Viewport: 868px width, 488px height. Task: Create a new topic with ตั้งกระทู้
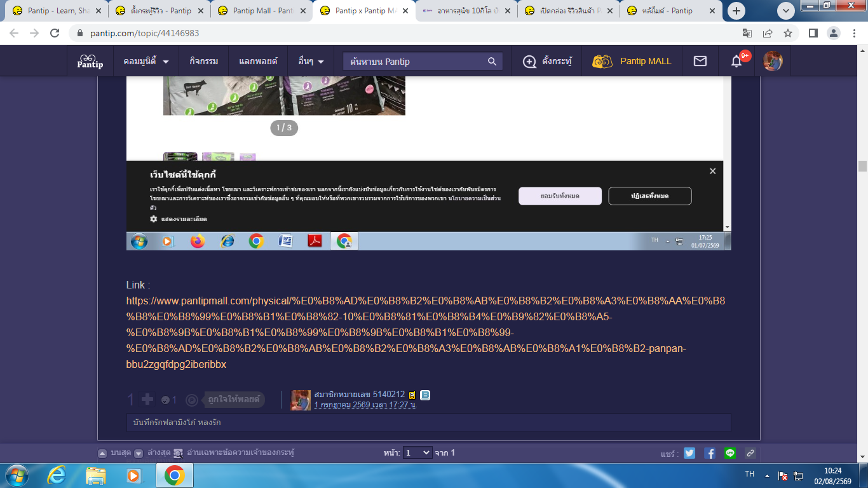(x=547, y=62)
